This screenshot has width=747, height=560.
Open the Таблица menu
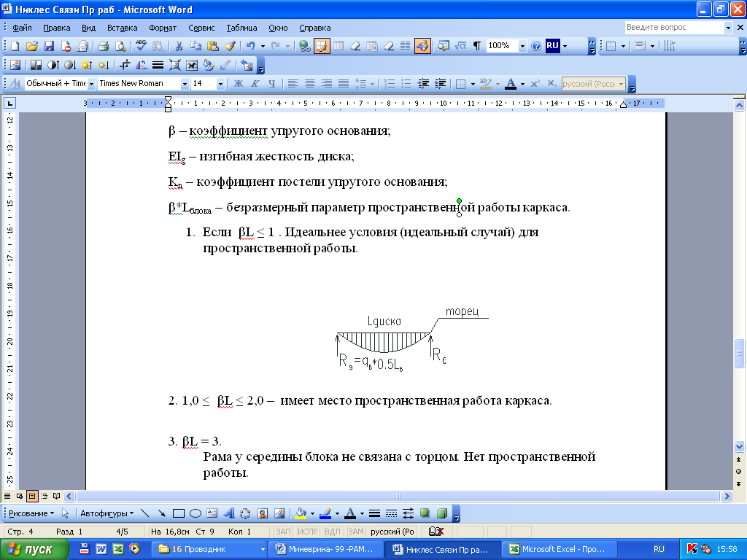click(x=241, y=28)
